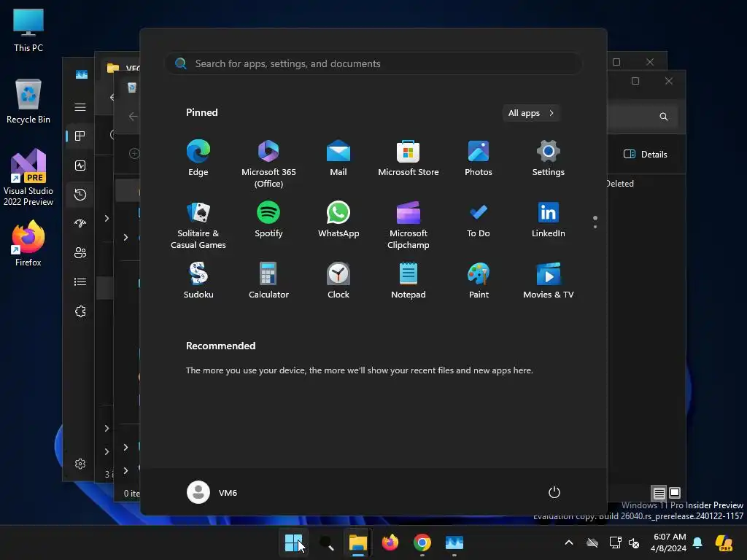Open Task Manager settings gear
Image resolution: width=747 pixels, height=560 pixels.
[x=80, y=464]
